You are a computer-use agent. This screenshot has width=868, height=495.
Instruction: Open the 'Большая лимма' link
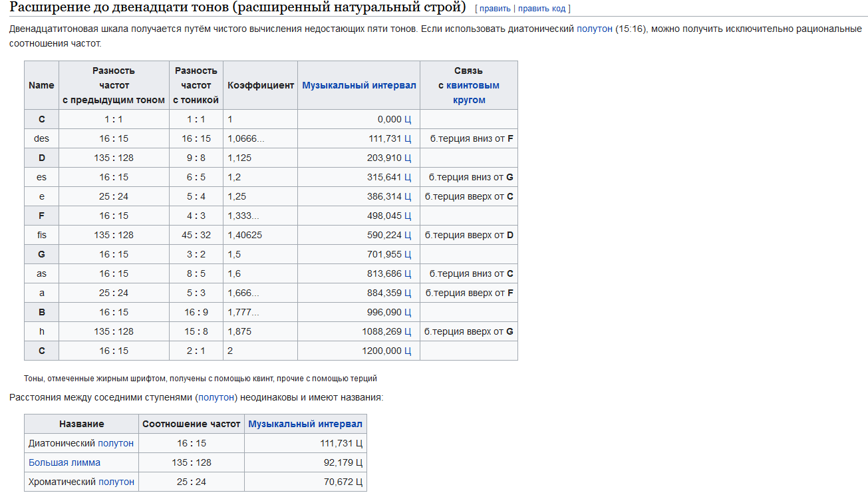[x=65, y=462]
